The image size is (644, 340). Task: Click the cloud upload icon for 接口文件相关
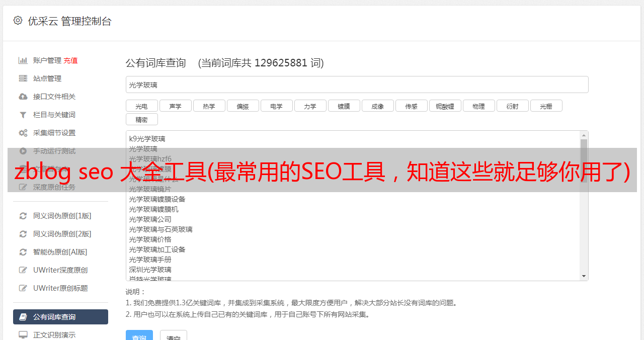click(23, 97)
